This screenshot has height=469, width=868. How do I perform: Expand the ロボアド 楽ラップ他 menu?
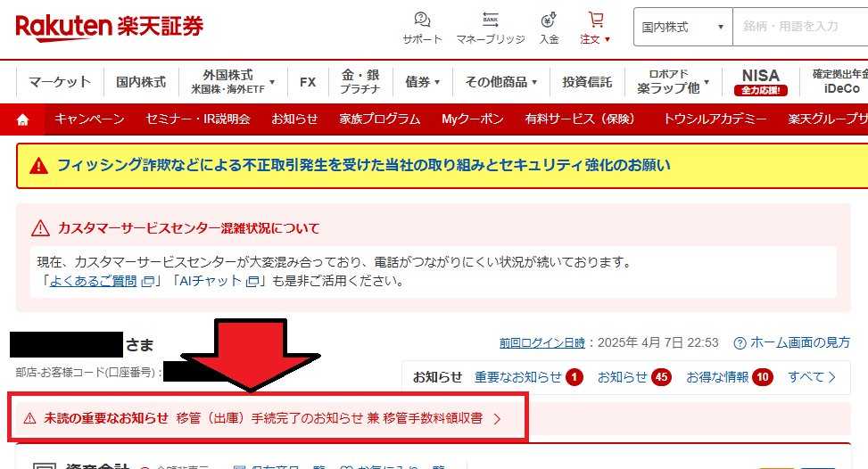(x=673, y=82)
